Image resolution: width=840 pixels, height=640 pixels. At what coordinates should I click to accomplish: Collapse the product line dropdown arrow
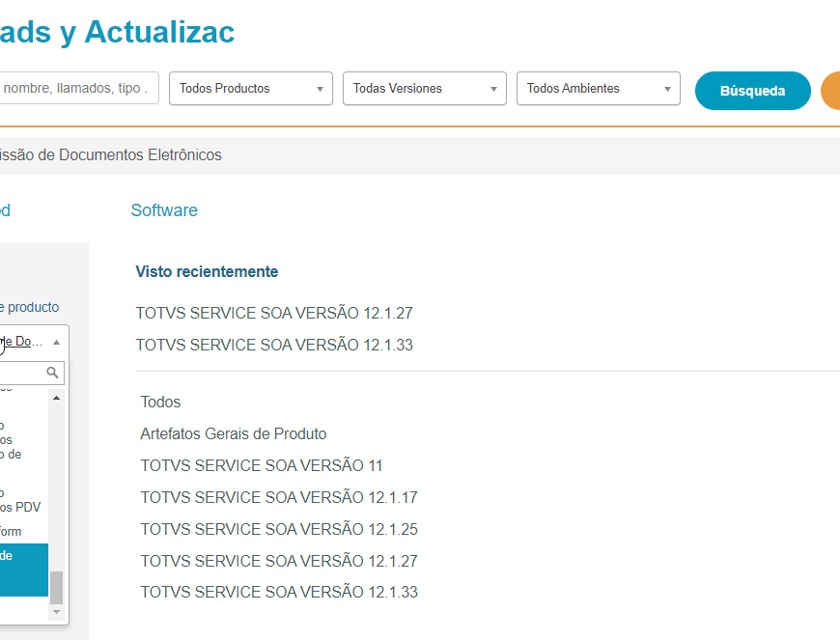(56, 342)
